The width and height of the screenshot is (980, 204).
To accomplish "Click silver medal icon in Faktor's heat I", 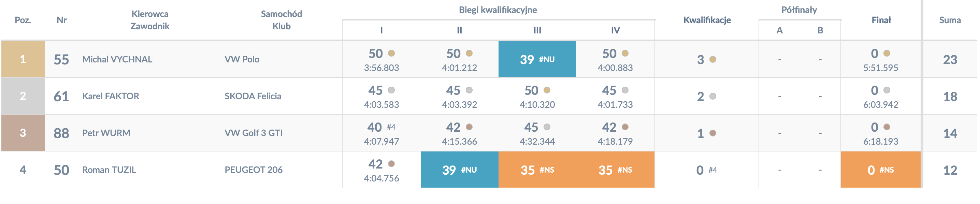I will click(x=391, y=90).
